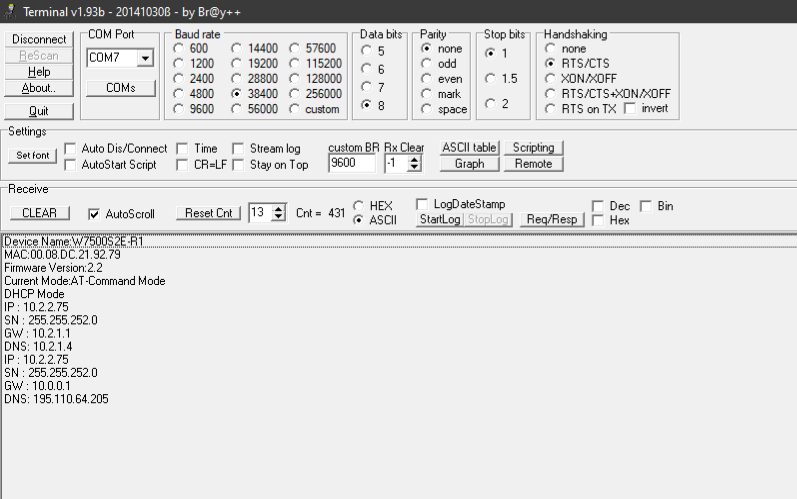The width and height of the screenshot is (797, 499).
Task: Select baud rate 28800
Action: (x=236, y=79)
